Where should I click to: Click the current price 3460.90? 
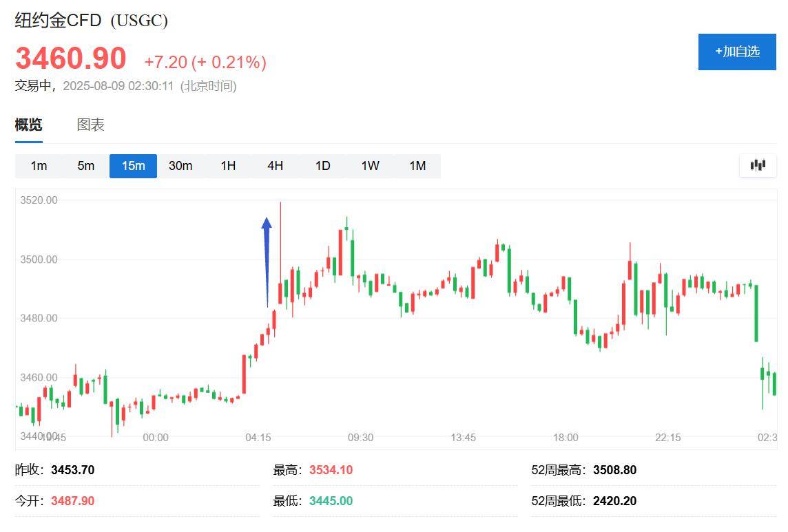[71, 59]
